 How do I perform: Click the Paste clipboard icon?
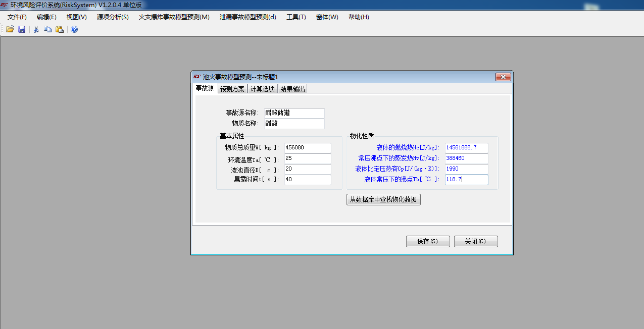[x=60, y=30]
